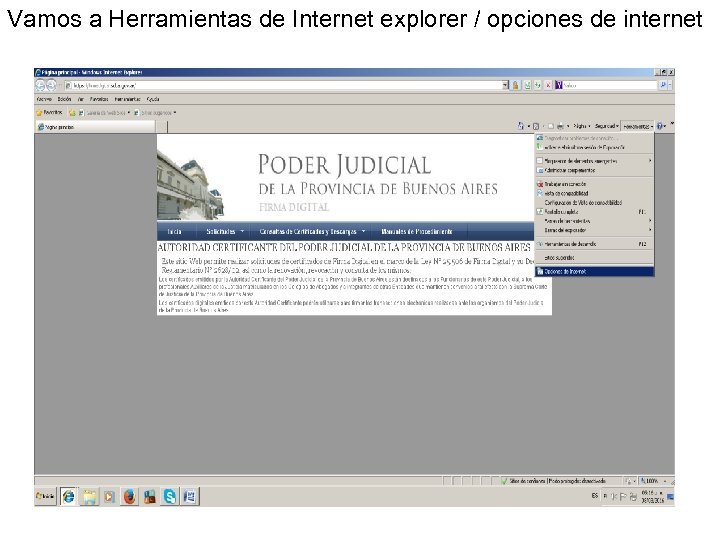Expand the Barras del explorador submenu

[595, 230]
